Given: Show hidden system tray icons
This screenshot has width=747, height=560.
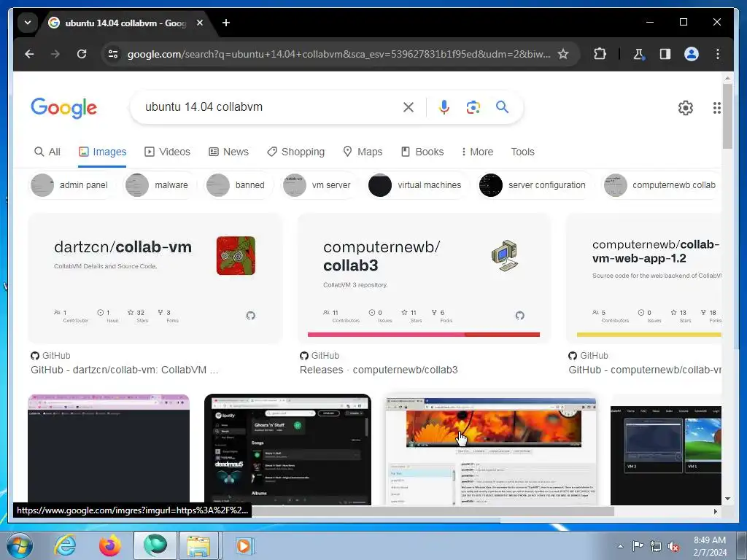Looking at the screenshot, I should (x=620, y=546).
